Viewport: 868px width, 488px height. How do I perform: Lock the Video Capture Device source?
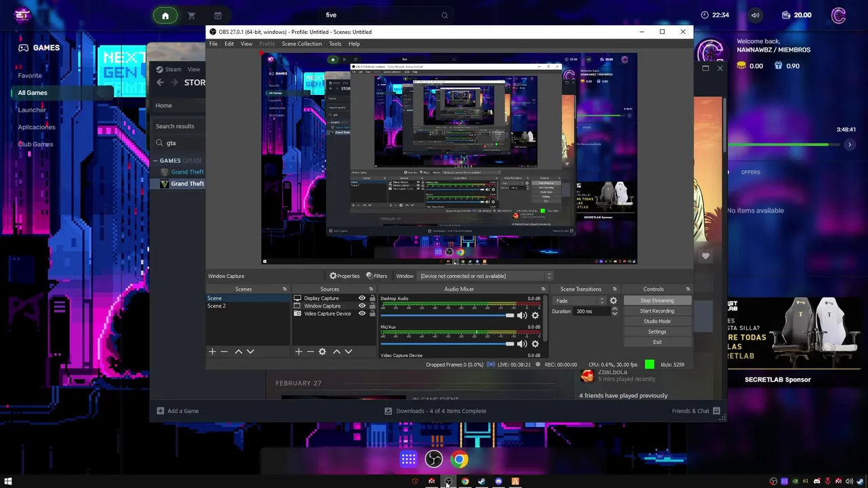[372, 313]
